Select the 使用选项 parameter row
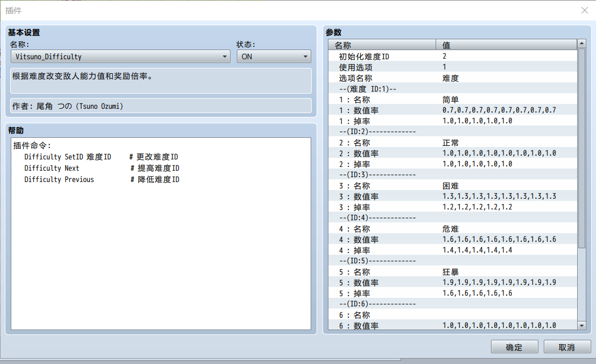Screen dimensions: 596x364 click(453, 67)
